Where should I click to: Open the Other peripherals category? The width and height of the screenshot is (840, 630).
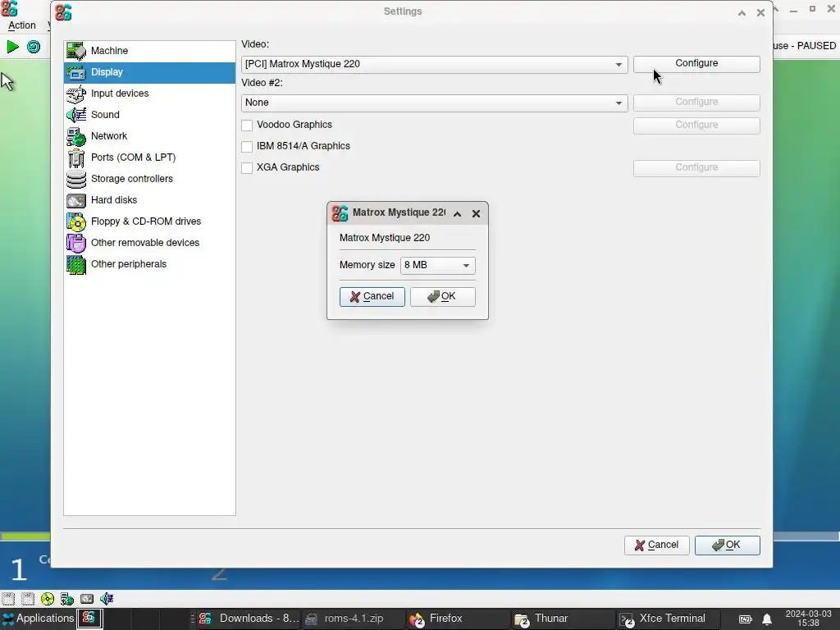pos(149,264)
